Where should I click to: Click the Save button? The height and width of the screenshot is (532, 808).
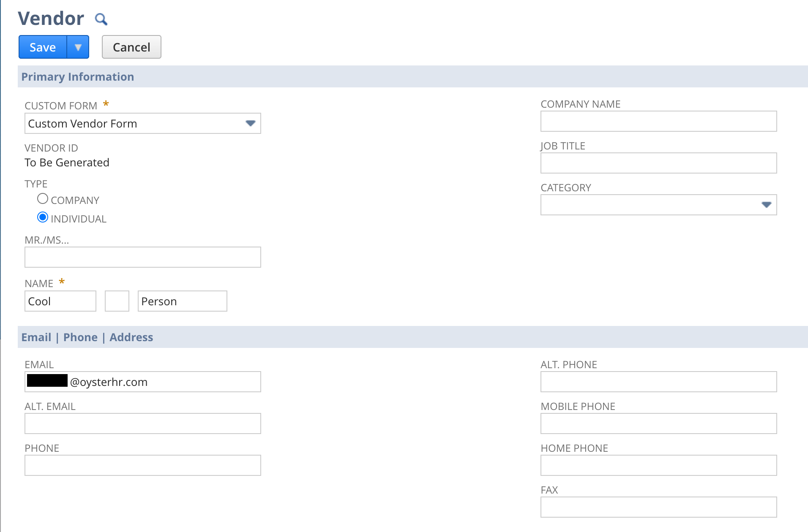tap(43, 47)
